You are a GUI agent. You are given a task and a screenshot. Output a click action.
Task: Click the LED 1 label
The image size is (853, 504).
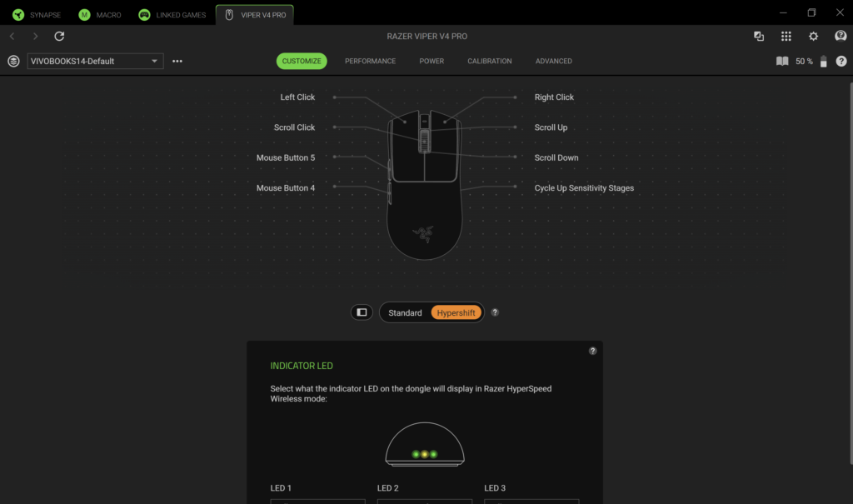point(281,487)
